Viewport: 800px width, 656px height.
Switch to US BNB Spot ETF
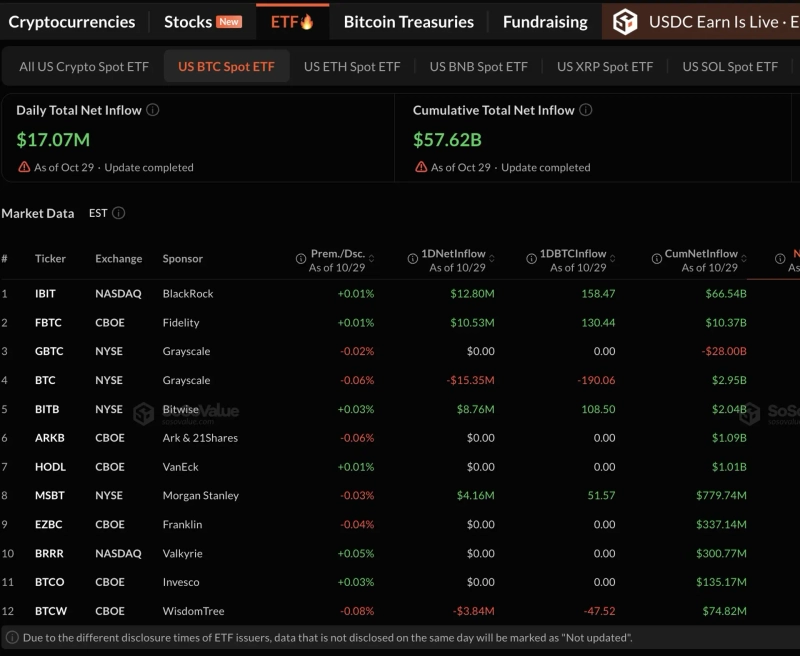(x=479, y=67)
